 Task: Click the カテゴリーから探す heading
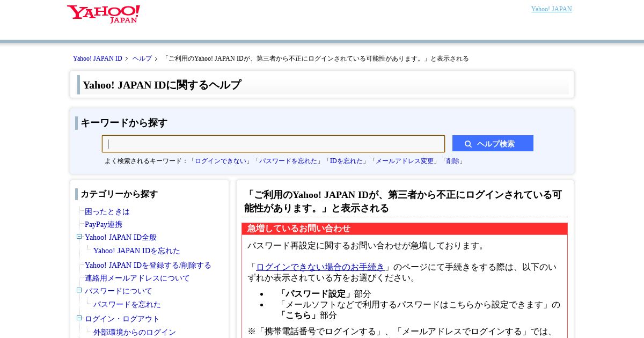click(119, 194)
